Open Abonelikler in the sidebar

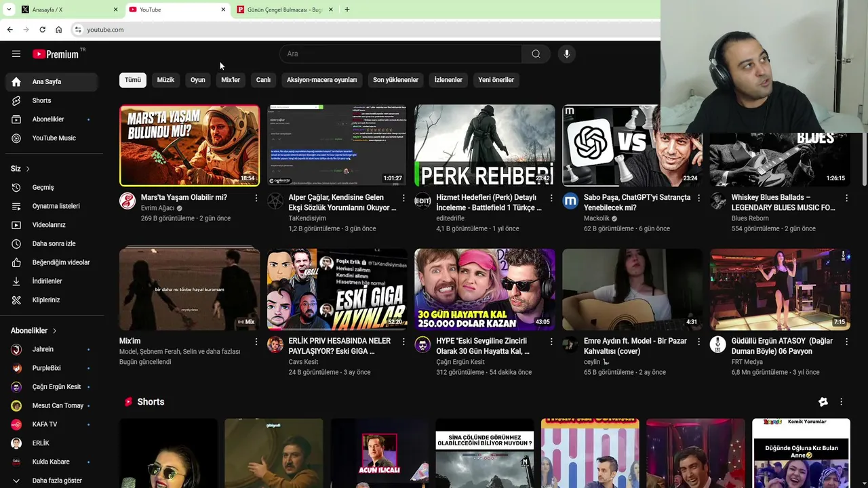click(52, 119)
